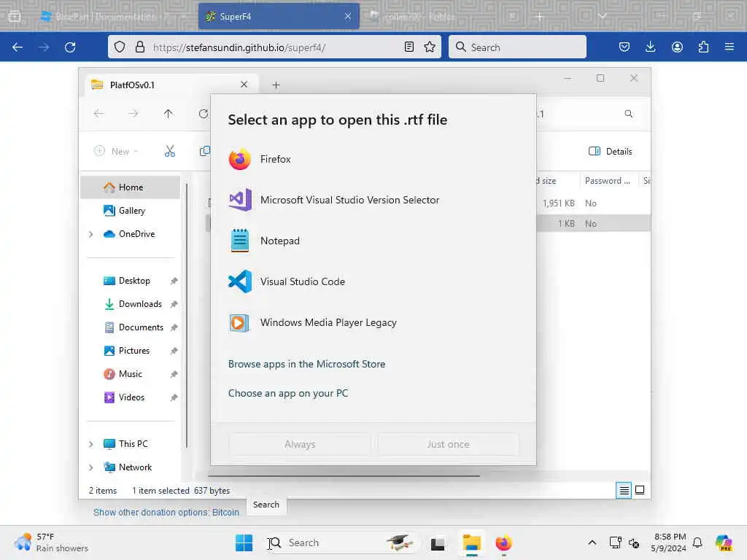The image size is (747, 560).
Task: Open Firefox account icon
Action: click(677, 47)
